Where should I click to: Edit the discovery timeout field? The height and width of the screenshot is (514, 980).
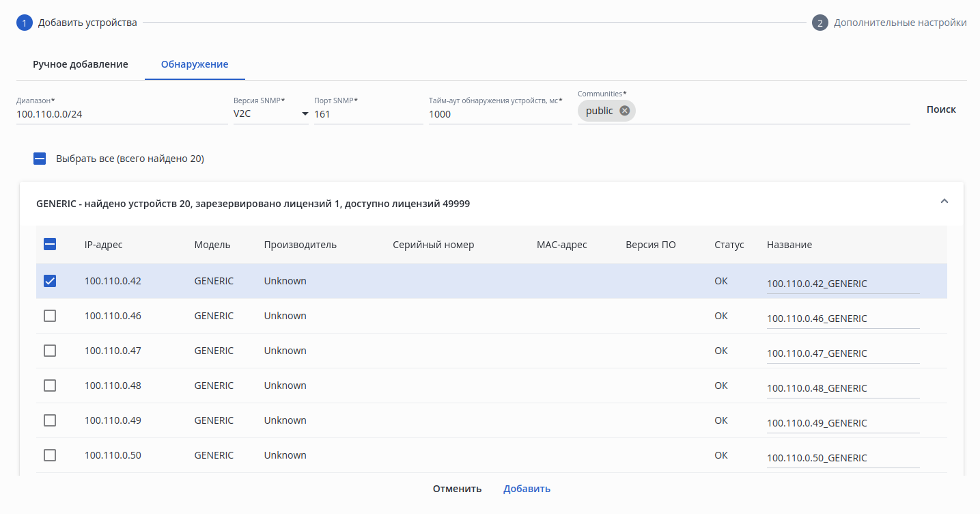[500, 114]
